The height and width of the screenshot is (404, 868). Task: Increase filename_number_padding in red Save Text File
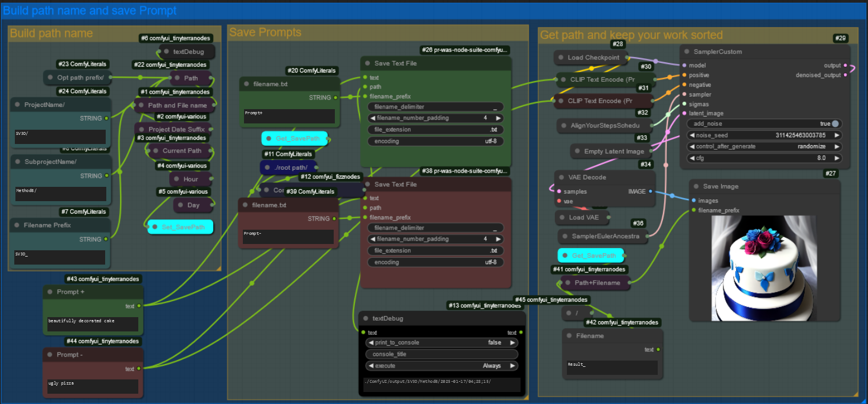coord(498,239)
